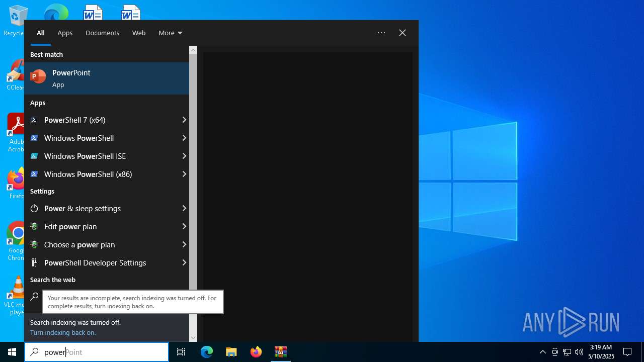Expand Power & sleep settings chevron
This screenshot has width=644, height=362.
point(184,208)
